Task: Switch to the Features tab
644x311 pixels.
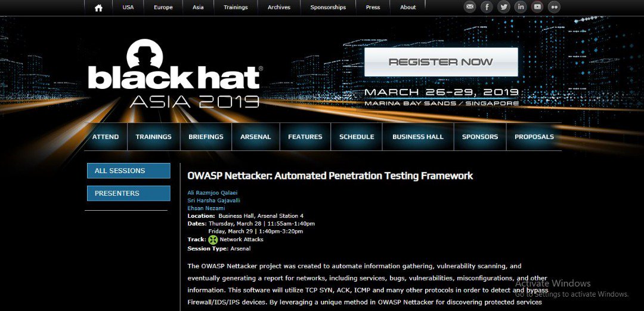Action: click(305, 137)
